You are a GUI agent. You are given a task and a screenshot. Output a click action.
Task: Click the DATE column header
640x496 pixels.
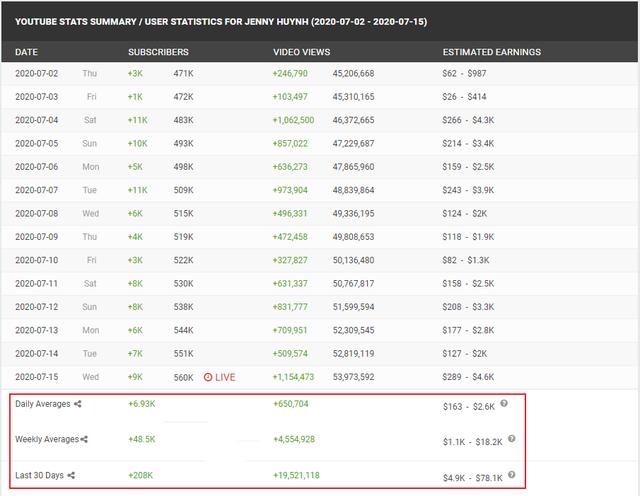tap(27, 52)
